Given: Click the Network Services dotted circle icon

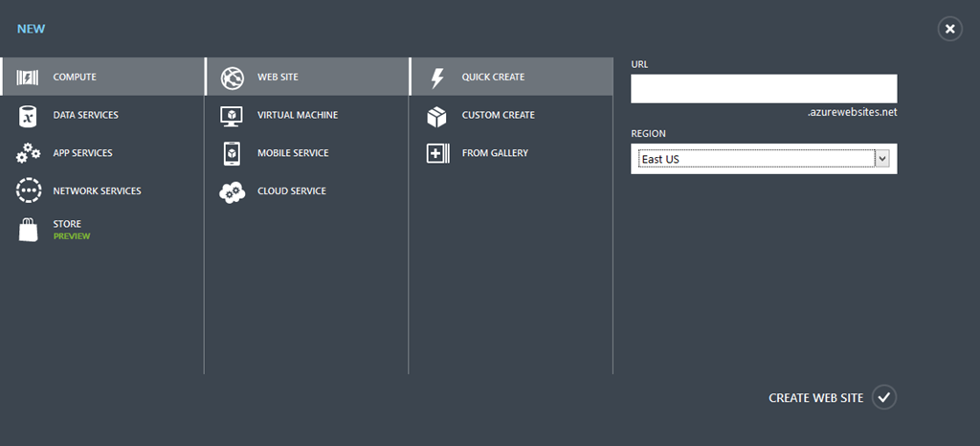Looking at the screenshot, I should click(x=29, y=190).
